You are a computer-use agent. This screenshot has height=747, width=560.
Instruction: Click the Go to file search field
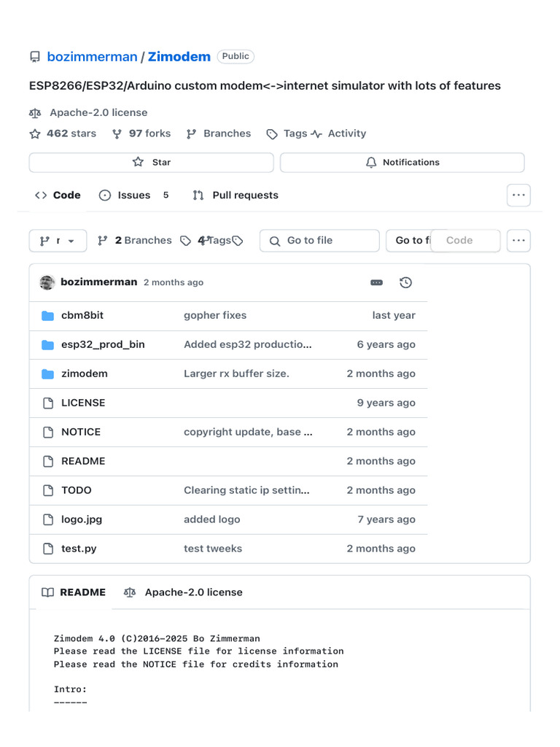(x=319, y=241)
